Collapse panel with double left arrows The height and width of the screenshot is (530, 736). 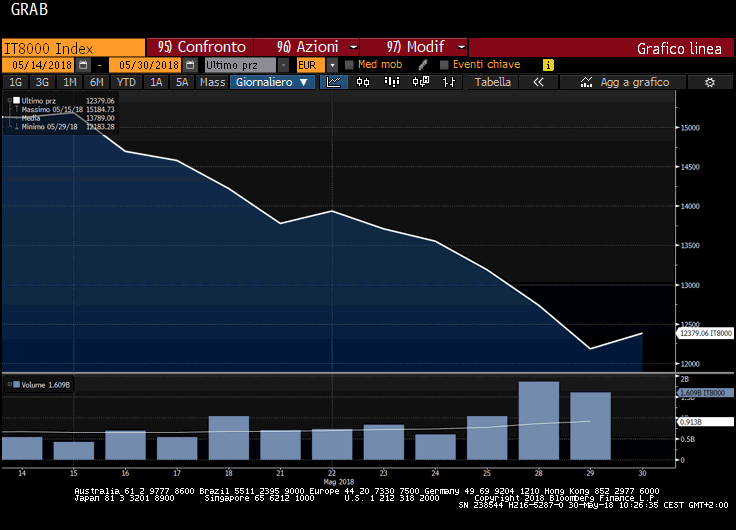(538, 82)
